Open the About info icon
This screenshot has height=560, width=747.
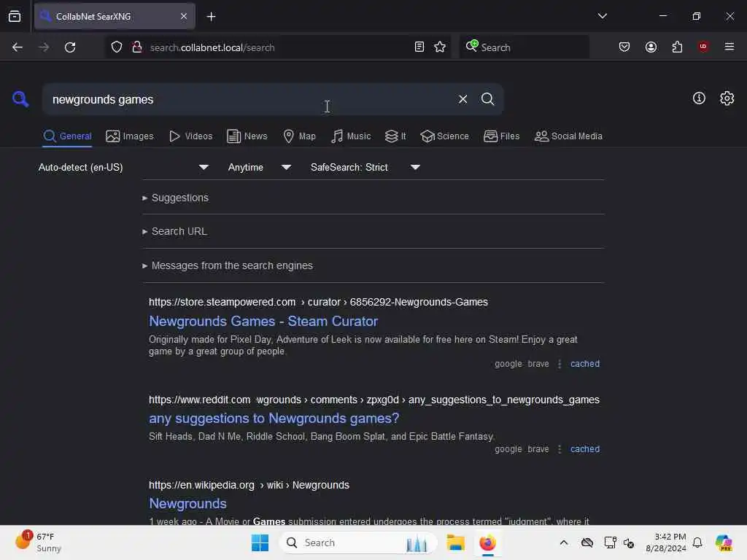point(699,98)
